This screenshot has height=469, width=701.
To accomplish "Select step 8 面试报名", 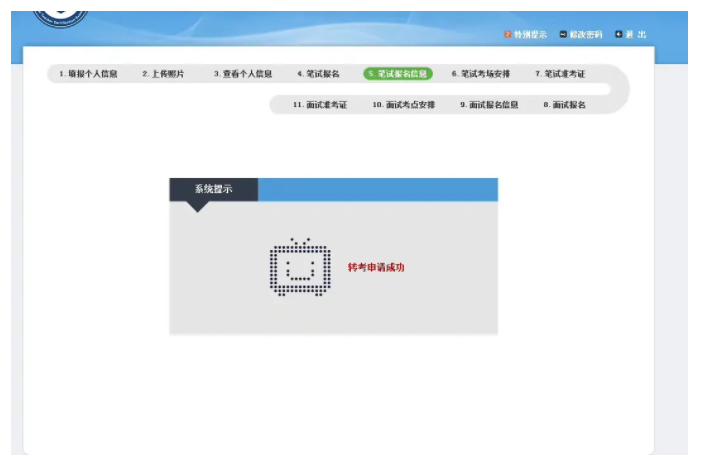I will pos(564,105).
